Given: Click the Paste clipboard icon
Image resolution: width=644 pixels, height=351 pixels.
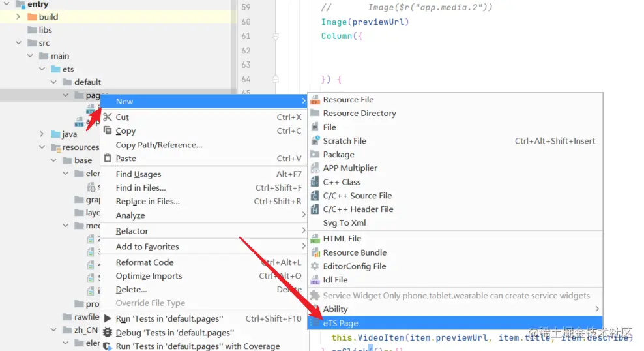Looking at the screenshot, I should (x=108, y=159).
